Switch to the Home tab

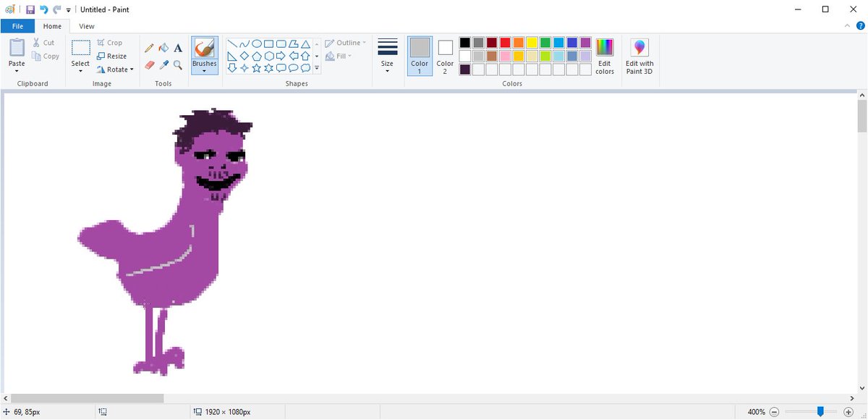click(52, 26)
